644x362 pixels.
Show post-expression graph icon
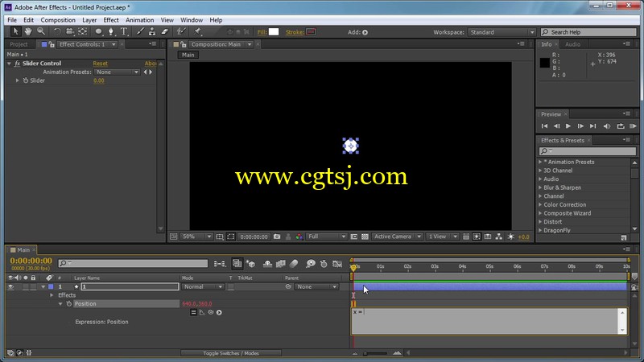202,312
